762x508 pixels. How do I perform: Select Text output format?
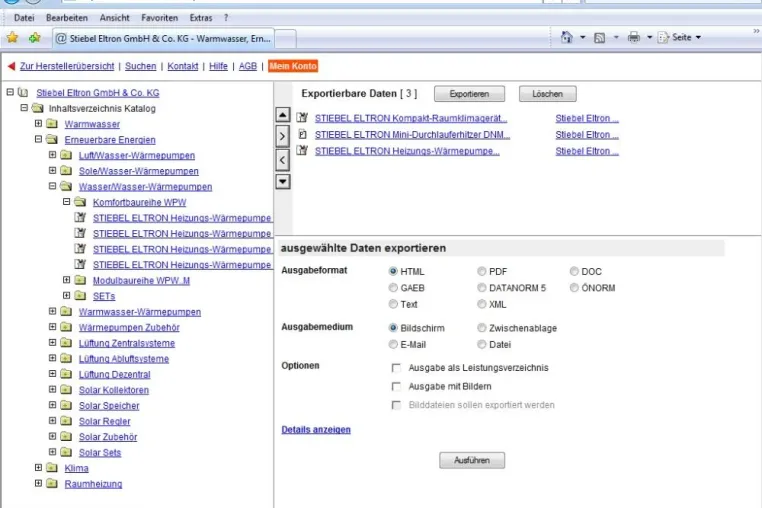pyautogui.click(x=393, y=304)
